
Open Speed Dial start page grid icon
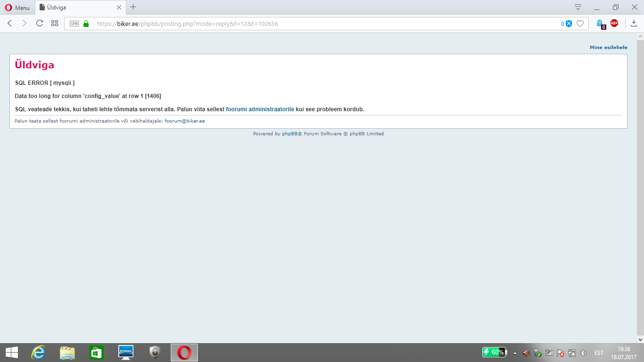(x=55, y=24)
